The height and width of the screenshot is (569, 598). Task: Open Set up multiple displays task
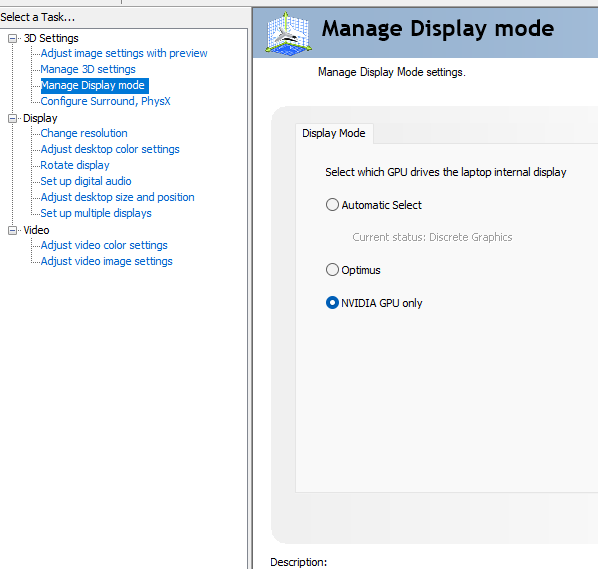coord(96,213)
